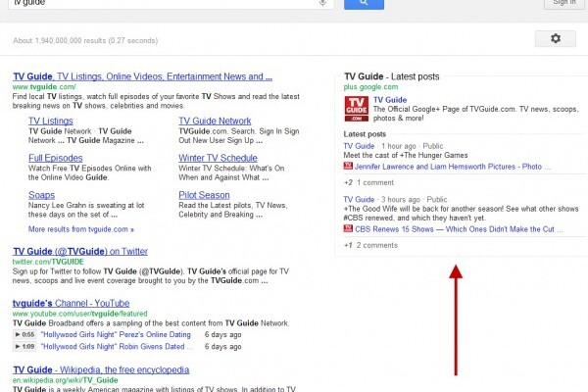Open the TV Guide Network sitelink

(215, 121)
